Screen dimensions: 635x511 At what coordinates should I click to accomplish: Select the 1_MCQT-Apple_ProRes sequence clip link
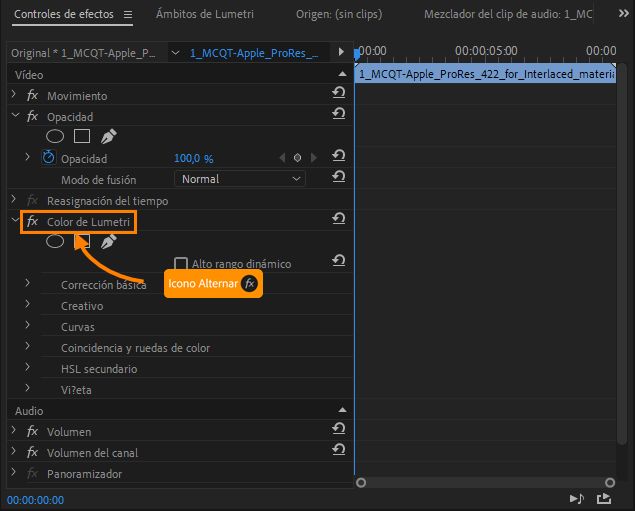(x=254, y=53)
